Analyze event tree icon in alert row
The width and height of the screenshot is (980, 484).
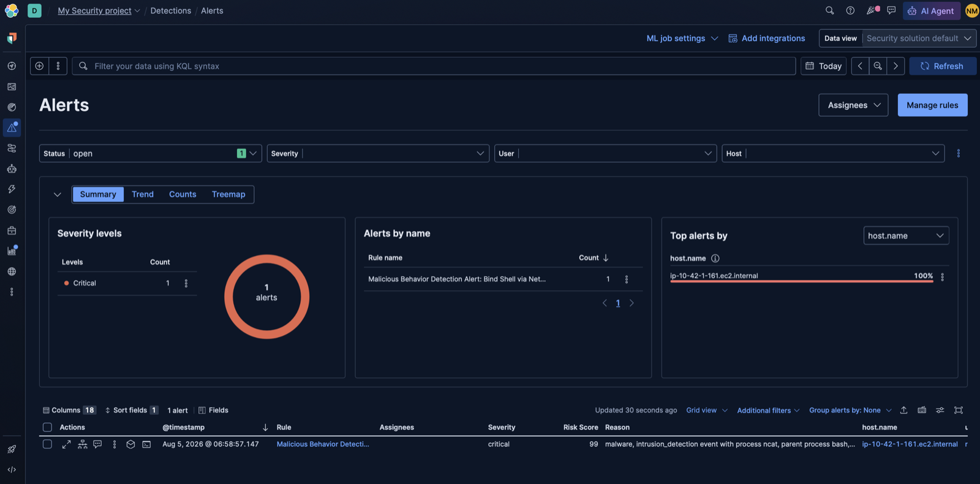coord(83,444)
